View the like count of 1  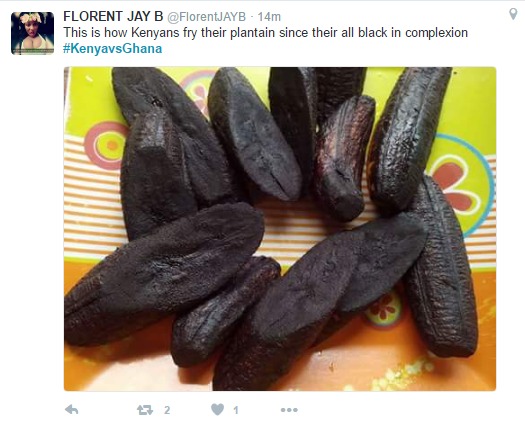pos(236,410)
